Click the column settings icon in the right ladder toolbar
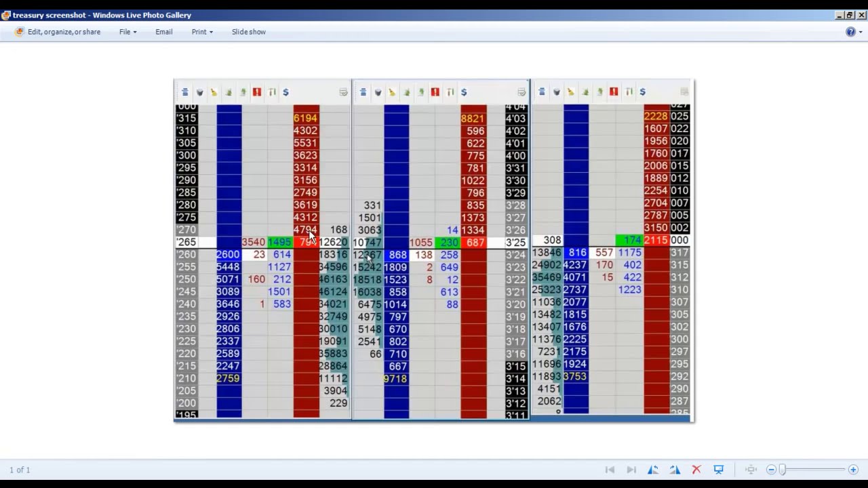This screenshot has height=488, width=868. tap(629, 91)
